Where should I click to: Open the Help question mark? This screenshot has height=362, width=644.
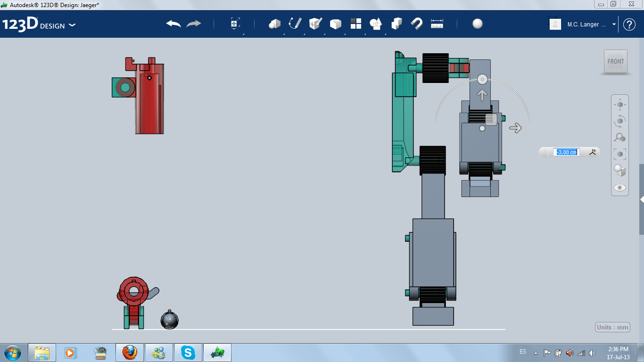(x=629, y=25)
